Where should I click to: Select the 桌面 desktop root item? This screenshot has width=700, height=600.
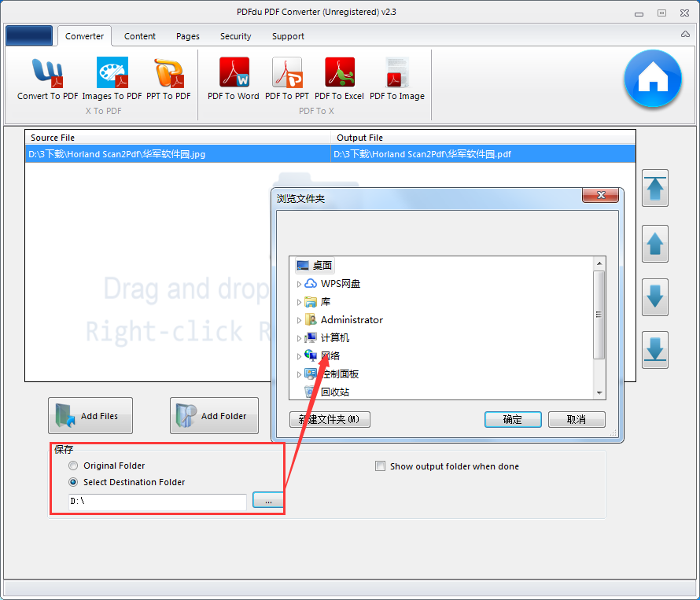pos(315,265)
